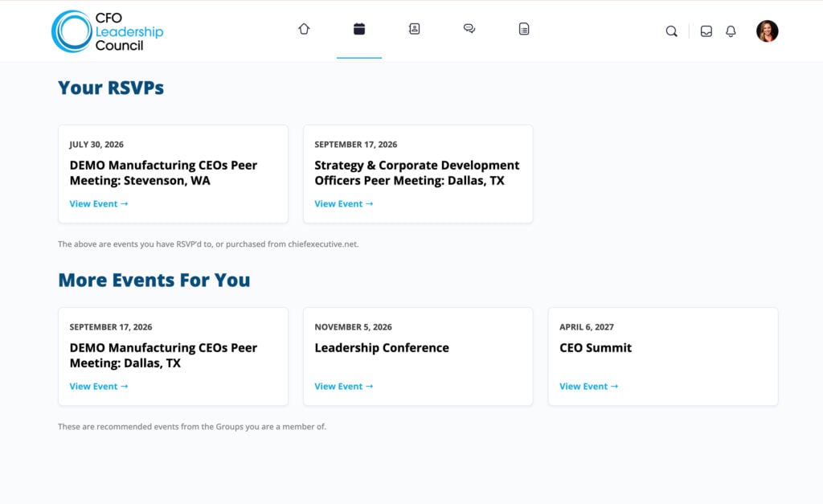823x504 pixels.
Task: View Event for Stevenson, WA peer meeting
Action: click(99, 203)
